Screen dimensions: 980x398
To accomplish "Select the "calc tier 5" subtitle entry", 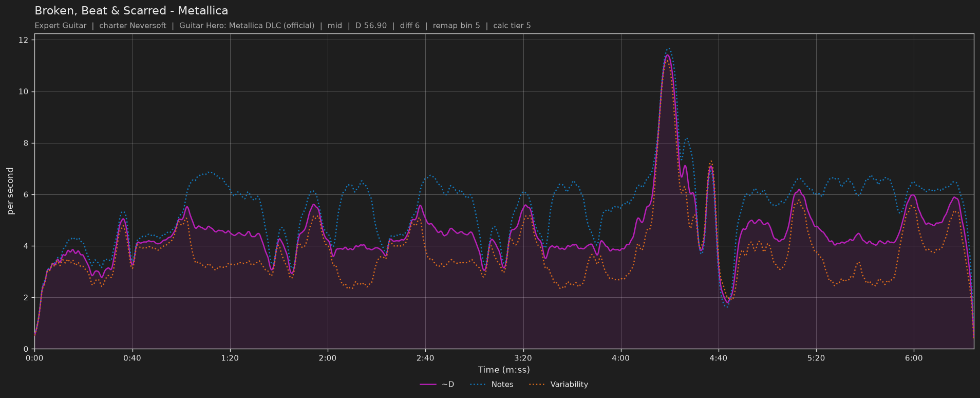I will point(512,26).
